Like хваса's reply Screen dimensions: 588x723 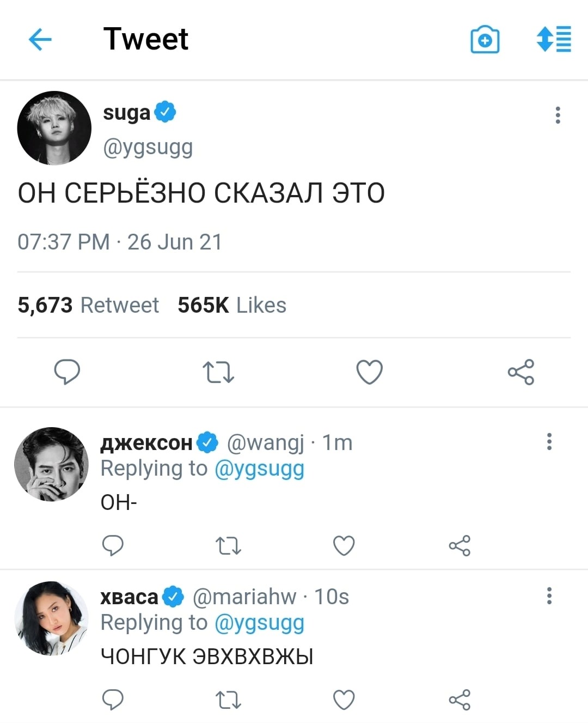[x=344, y=700]
